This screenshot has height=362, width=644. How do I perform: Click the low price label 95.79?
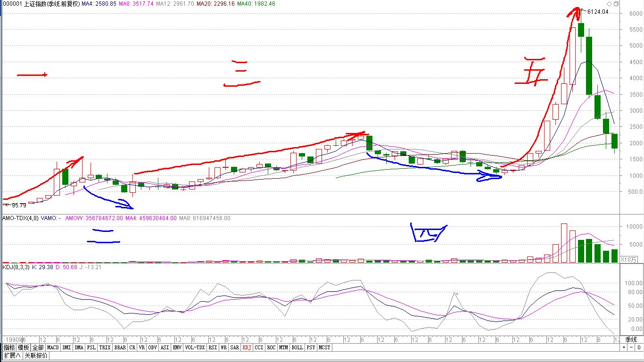(18, 206)
